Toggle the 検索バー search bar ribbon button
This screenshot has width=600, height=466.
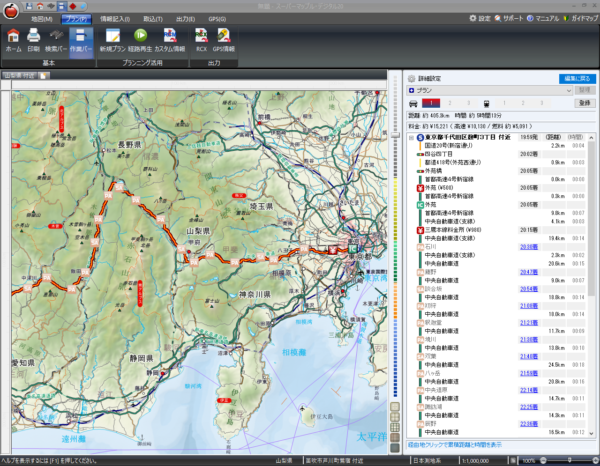click(56, 40)
